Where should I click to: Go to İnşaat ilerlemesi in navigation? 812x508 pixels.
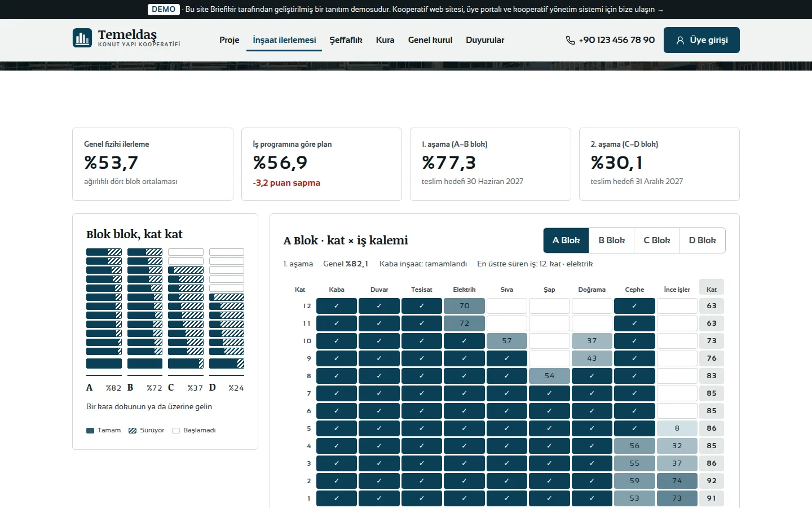[284, 40]
